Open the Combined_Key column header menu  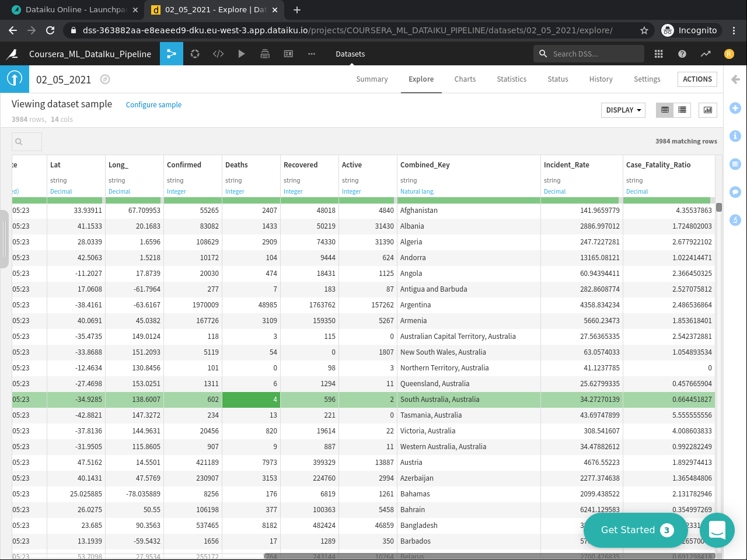pos(425,165)
